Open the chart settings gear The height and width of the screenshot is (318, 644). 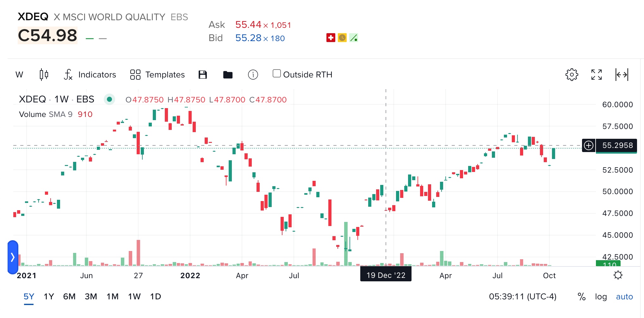click(x=572, y=75)
